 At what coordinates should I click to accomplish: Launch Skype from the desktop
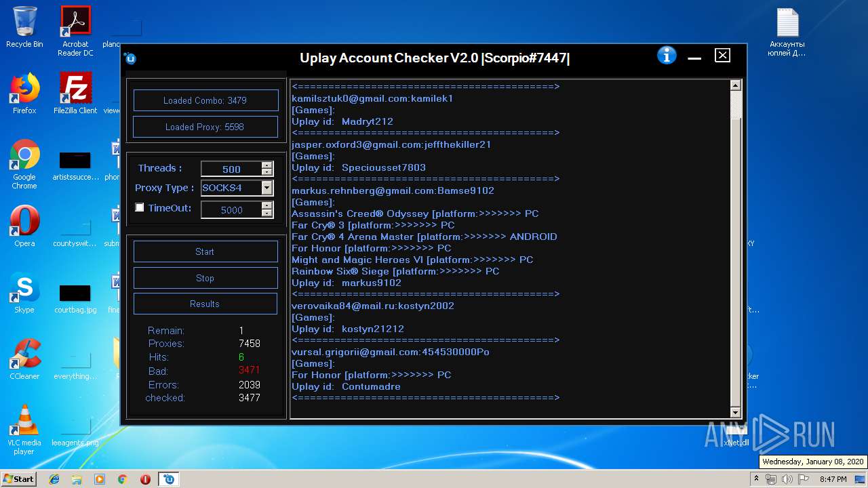click(x=24, y=293)
